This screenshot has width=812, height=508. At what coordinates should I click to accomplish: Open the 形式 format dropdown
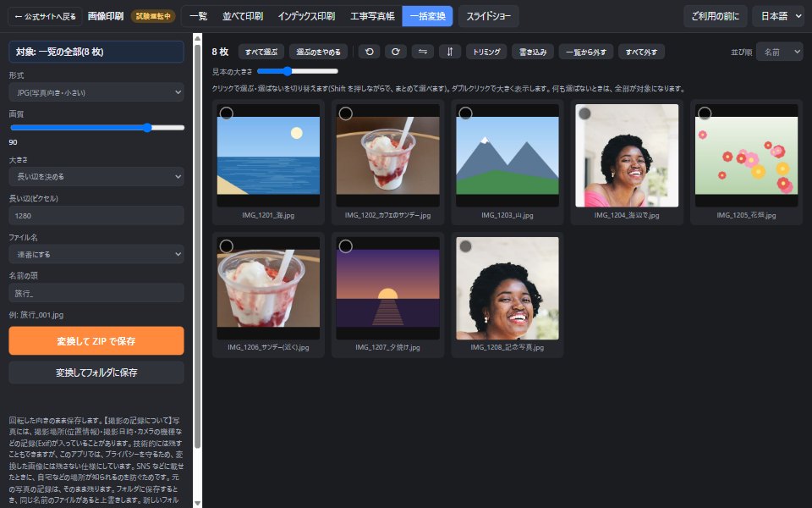click(96, 92)
